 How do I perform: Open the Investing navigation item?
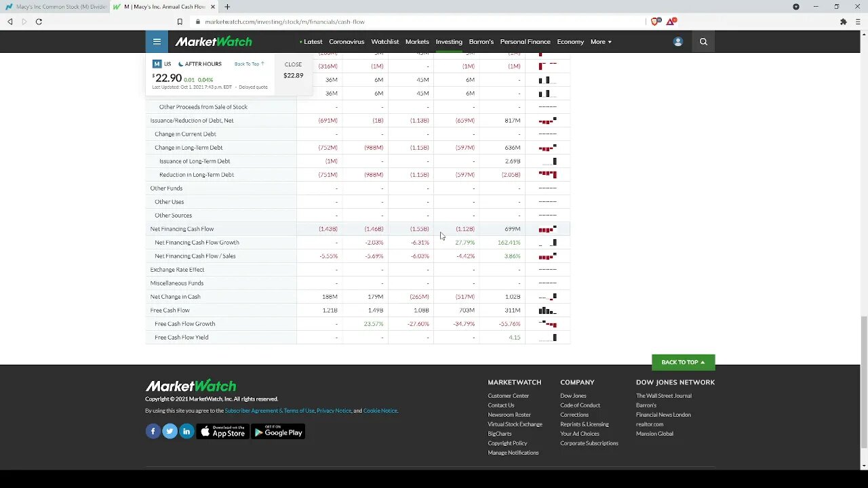(x=449, y=41)
